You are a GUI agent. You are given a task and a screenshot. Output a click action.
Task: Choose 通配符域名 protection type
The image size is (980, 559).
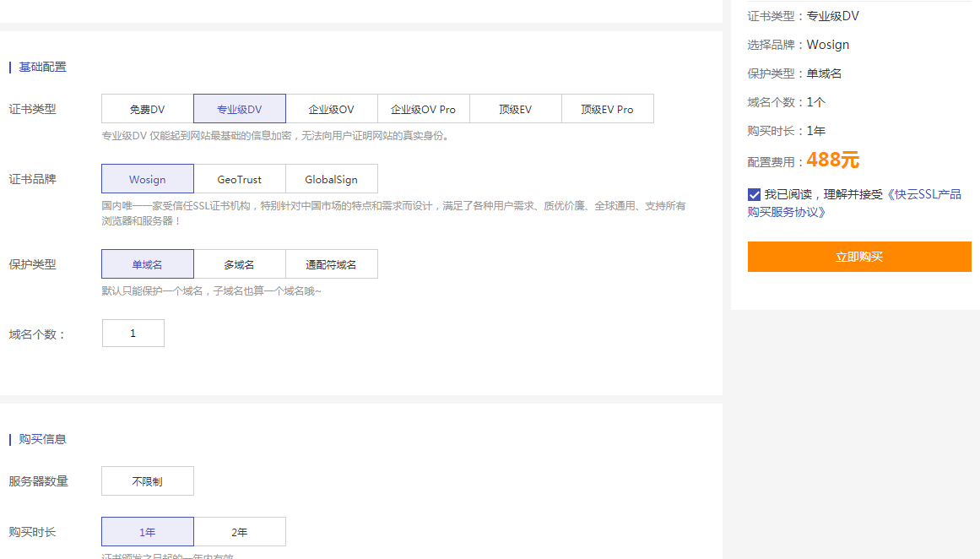click(x=332, y=263)
